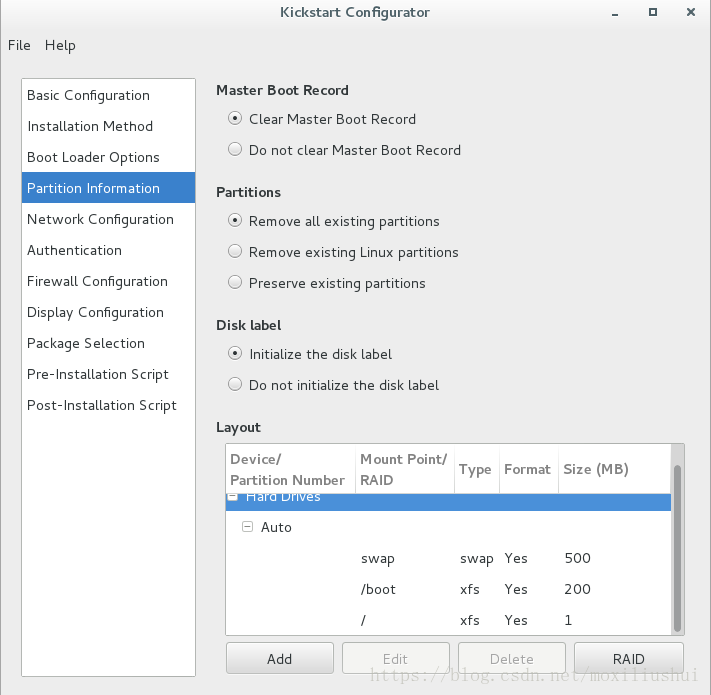The height and width of the screenshot is (695, 711).
Task: Click the Layout list vertical scrollbar
Action: pyautogui.click(x=677, y=548)
